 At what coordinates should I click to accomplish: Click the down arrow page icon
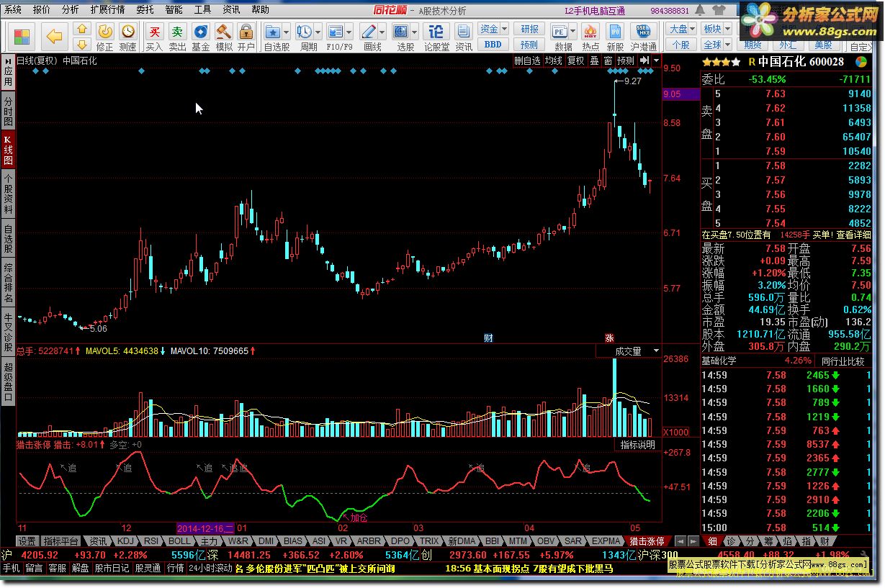pyautogui.click(x=81, y=44)
